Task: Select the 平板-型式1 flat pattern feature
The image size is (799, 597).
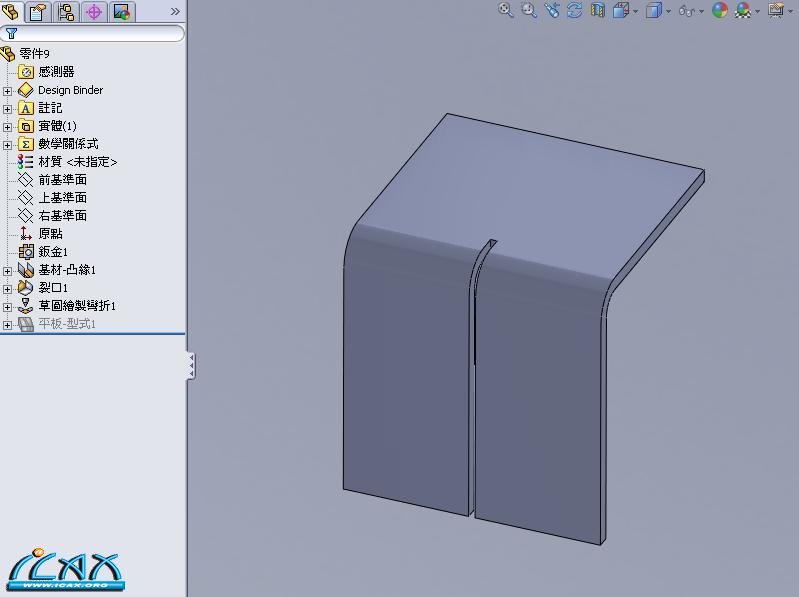Action: [67, 324]
